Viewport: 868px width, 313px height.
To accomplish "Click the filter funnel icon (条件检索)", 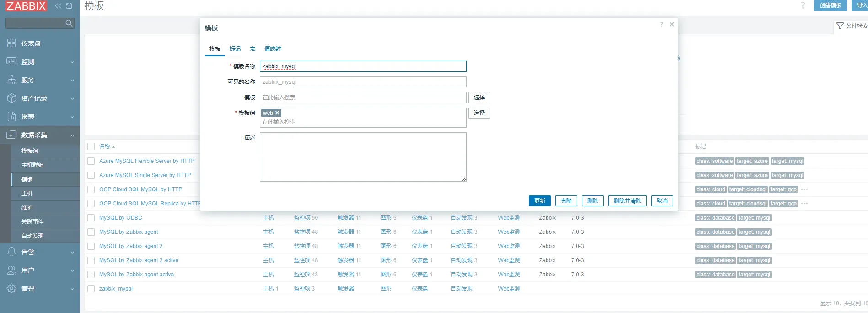I will pyautogui.click(x=840, y=26).
